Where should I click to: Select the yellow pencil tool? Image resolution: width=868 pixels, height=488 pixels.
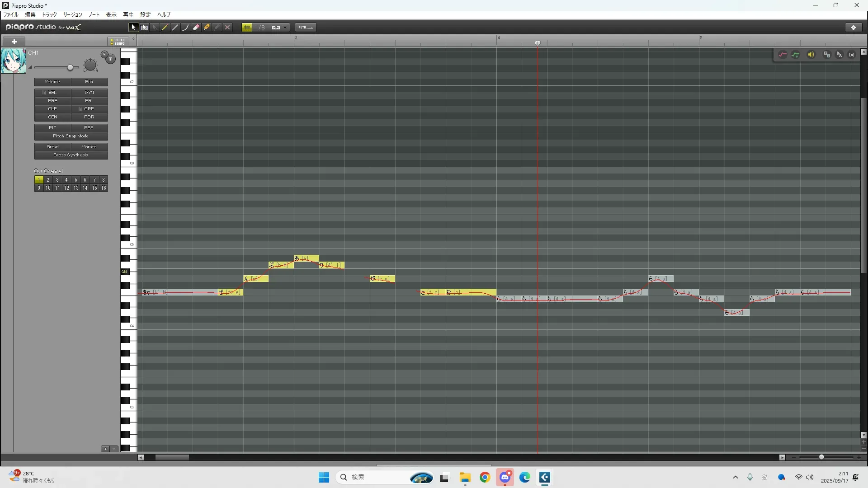point(165,28)
